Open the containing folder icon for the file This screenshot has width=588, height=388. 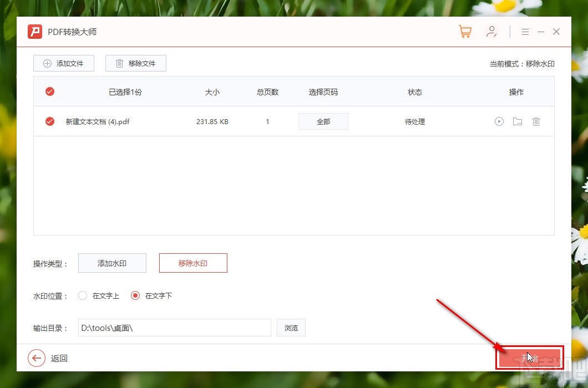pos(517,121)
